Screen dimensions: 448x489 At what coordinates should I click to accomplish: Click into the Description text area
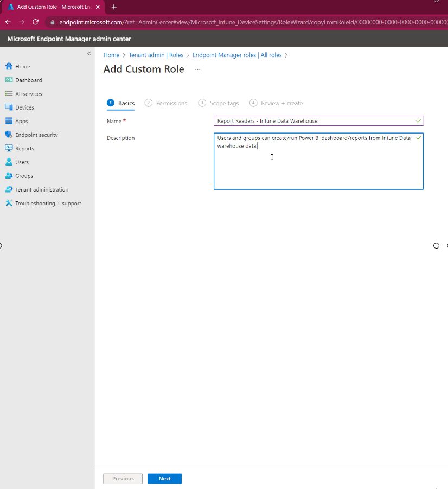pos(318,161)
